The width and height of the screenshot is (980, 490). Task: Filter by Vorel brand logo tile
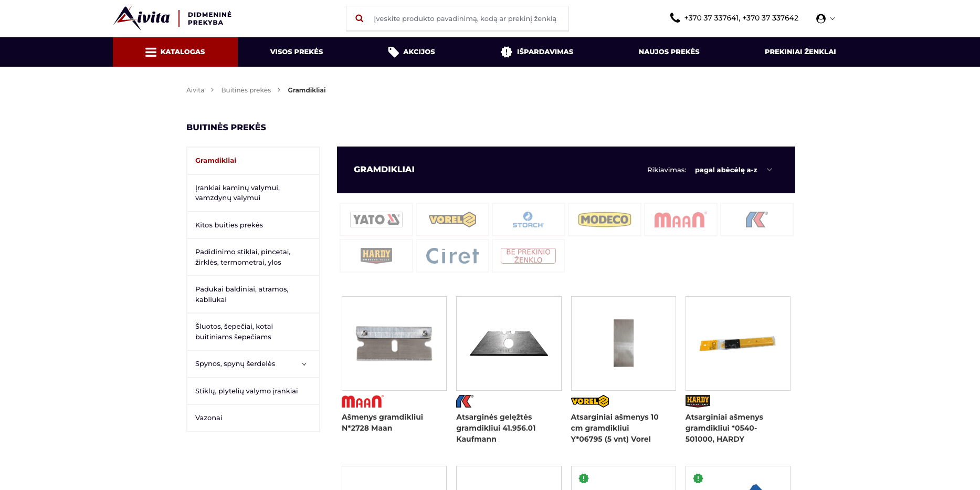tap(452, 220)
